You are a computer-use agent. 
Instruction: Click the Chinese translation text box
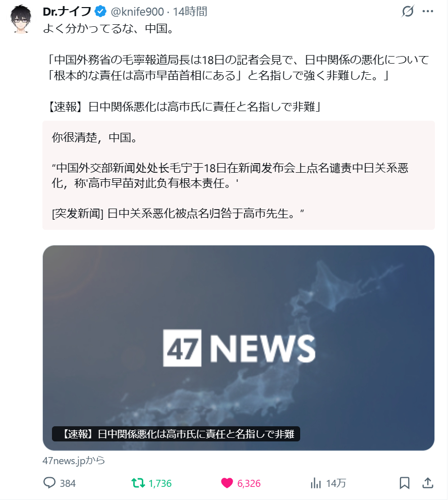(239, 175)
